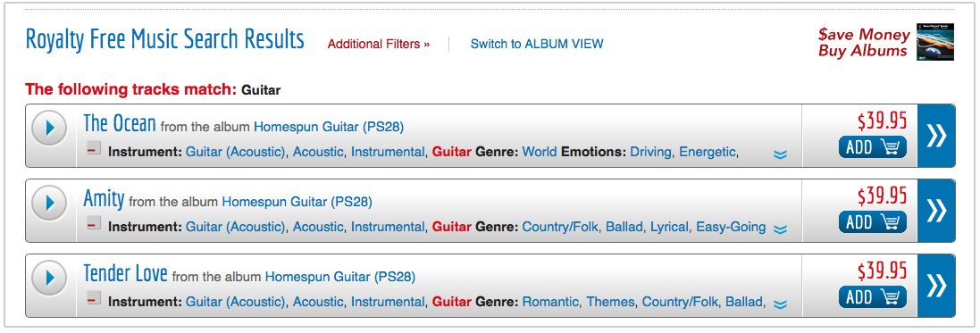
Task: Play the Tender Love track preview
Action: tap(49, 278)
